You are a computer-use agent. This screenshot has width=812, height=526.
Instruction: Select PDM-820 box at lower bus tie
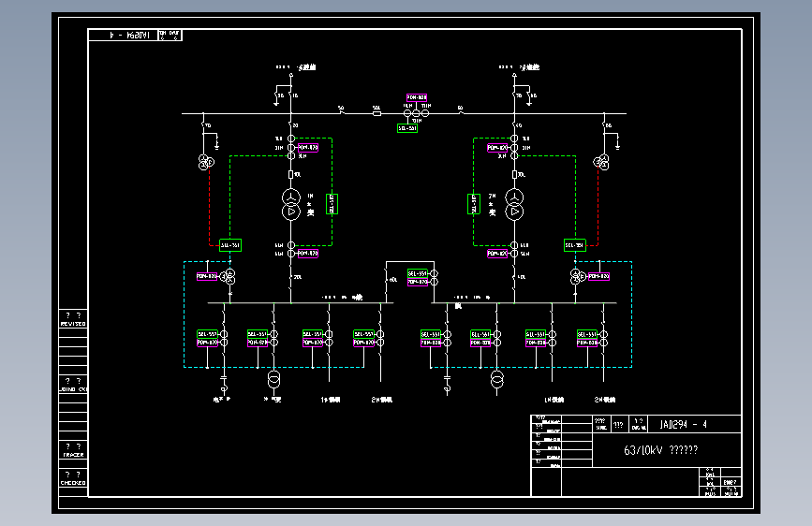point(418,282)
